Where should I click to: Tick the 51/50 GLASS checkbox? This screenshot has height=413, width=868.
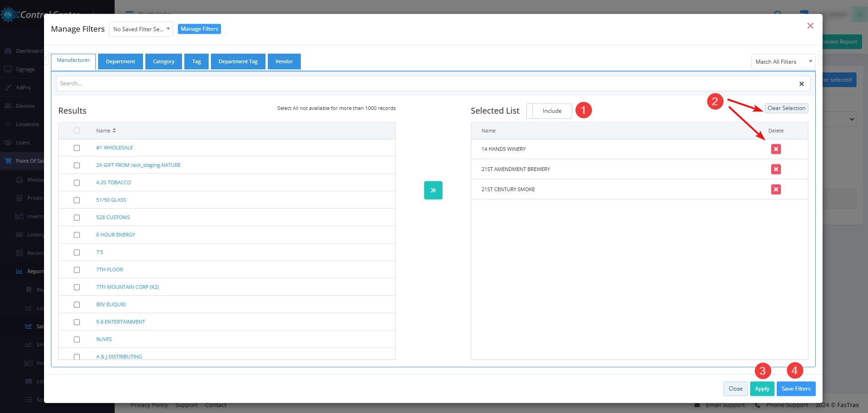(x=77, y=200)
